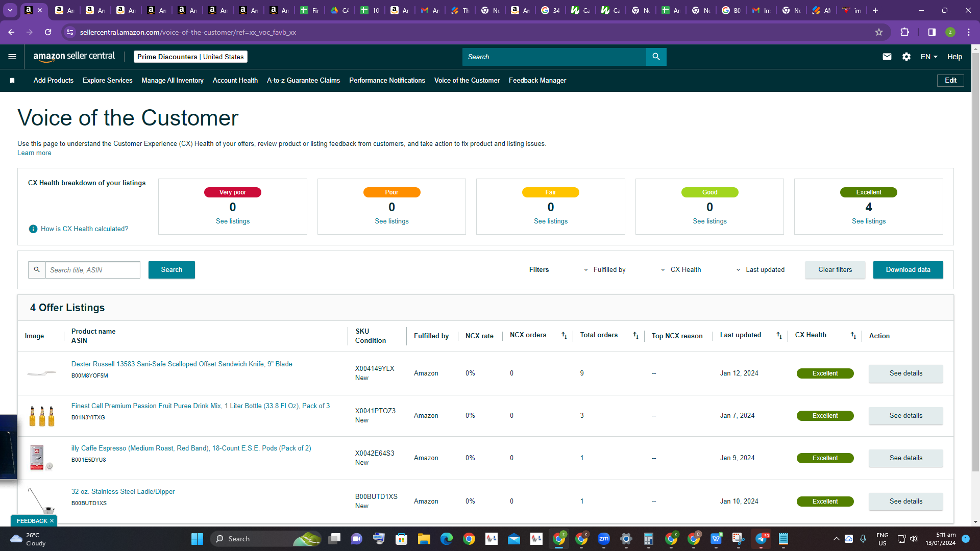Open A-to-z Guarantee Claims
The height and width of the screenshot is (551, 980).
(303, 81)
